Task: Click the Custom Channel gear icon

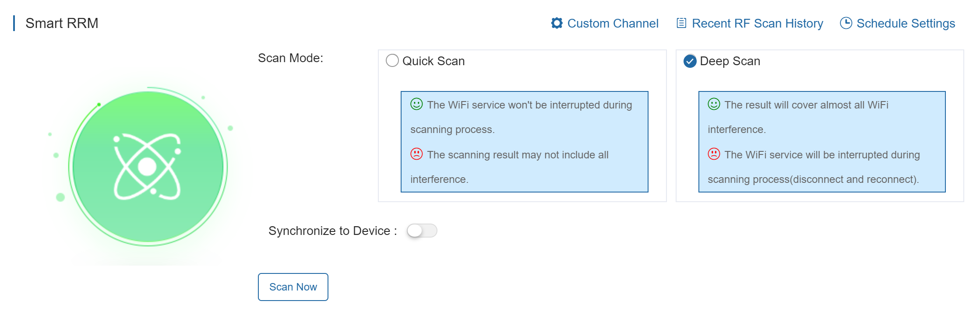Action: [557, 23]
